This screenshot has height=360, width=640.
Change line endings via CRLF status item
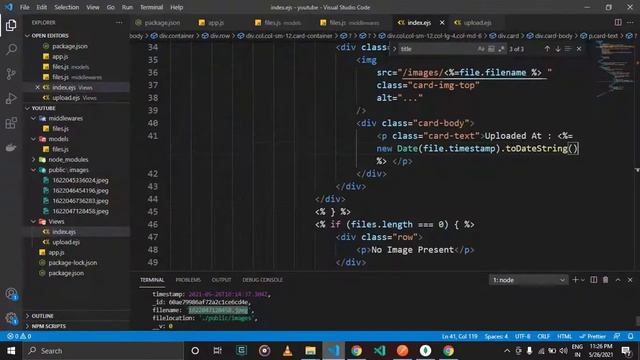coord(544,336)
